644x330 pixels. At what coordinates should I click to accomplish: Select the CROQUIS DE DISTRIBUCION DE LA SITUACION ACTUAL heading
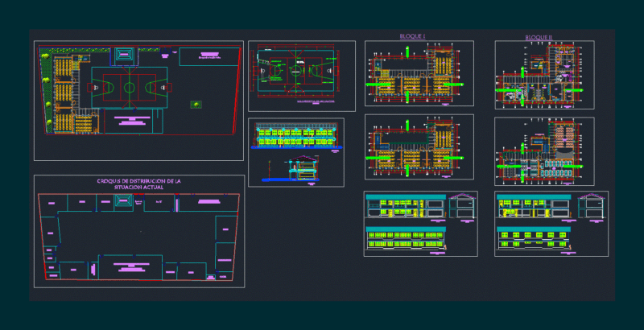coord(138,184)
